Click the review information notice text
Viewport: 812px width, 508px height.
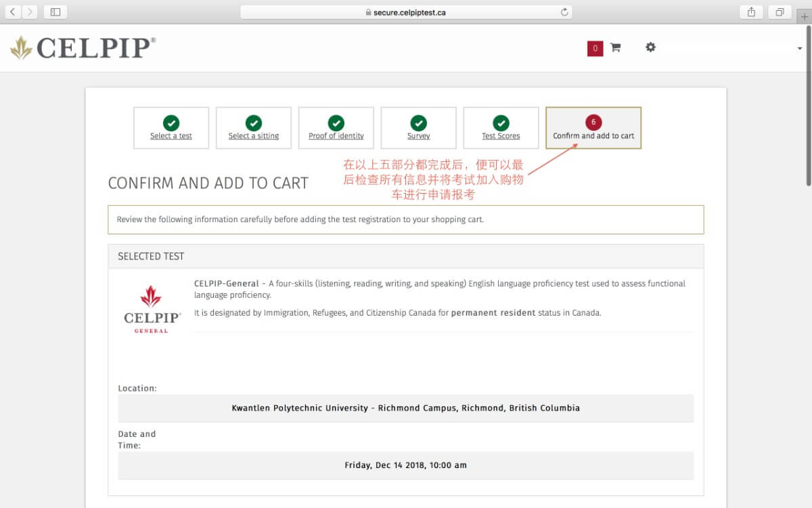coord(300,219)
